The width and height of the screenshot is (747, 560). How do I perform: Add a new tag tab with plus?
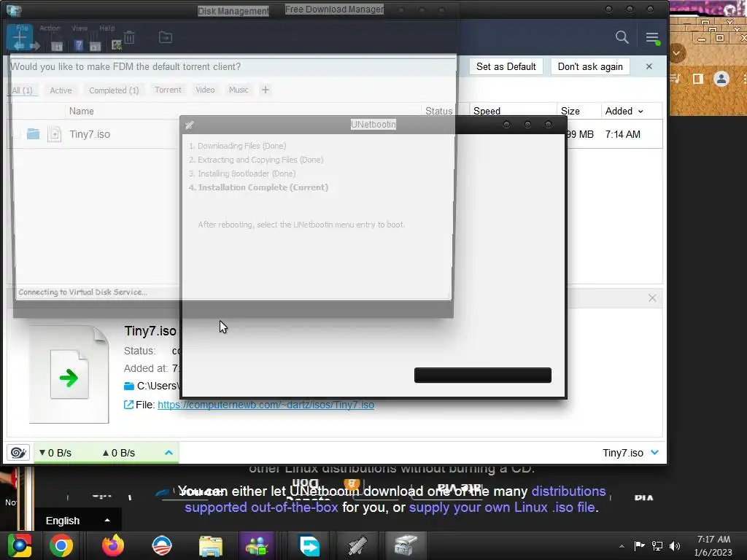coord(266,90)
